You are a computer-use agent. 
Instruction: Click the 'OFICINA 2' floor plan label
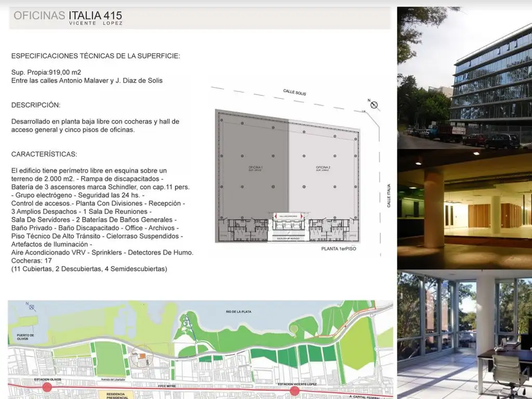click(x=323, y=167)
